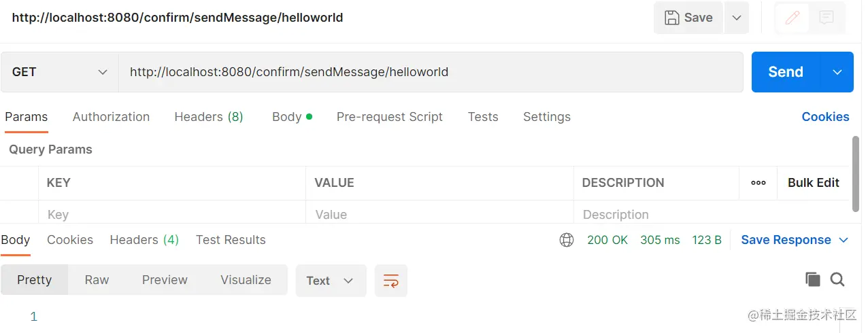
Task: Open the GET method dropdown
Action: pyautogui.click(x=60, y=72)
